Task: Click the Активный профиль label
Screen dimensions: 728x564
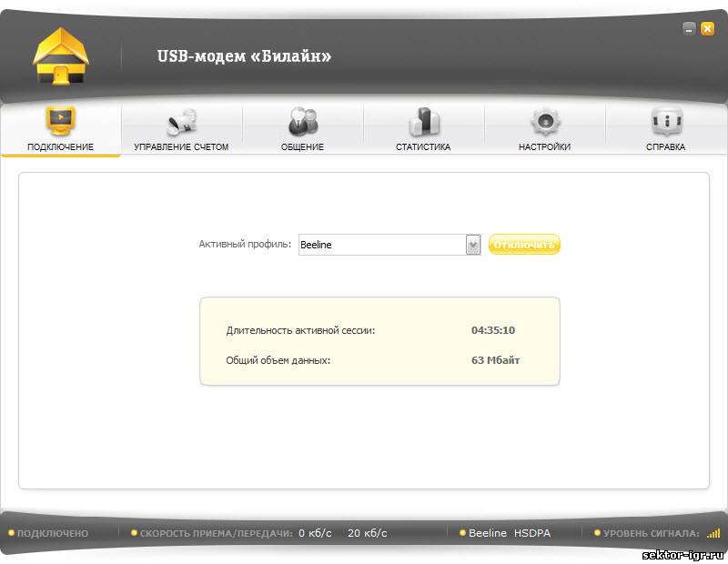Action: [245, 244]
